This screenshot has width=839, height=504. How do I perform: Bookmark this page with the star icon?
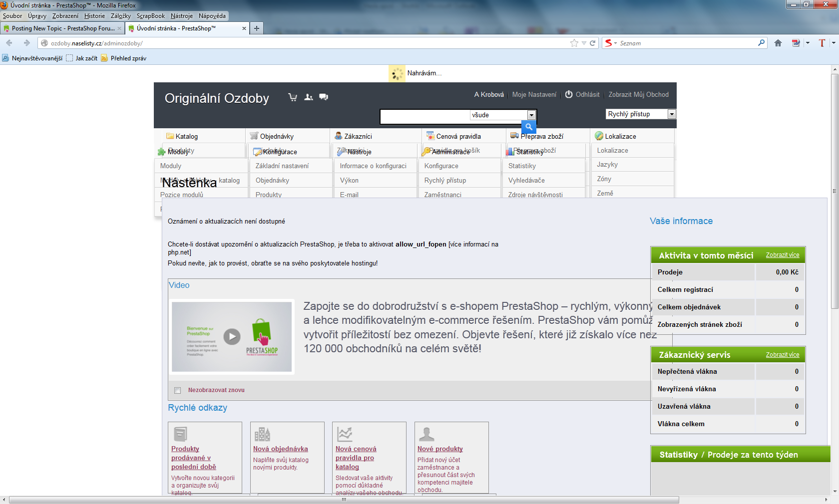(x=574, y=43)
